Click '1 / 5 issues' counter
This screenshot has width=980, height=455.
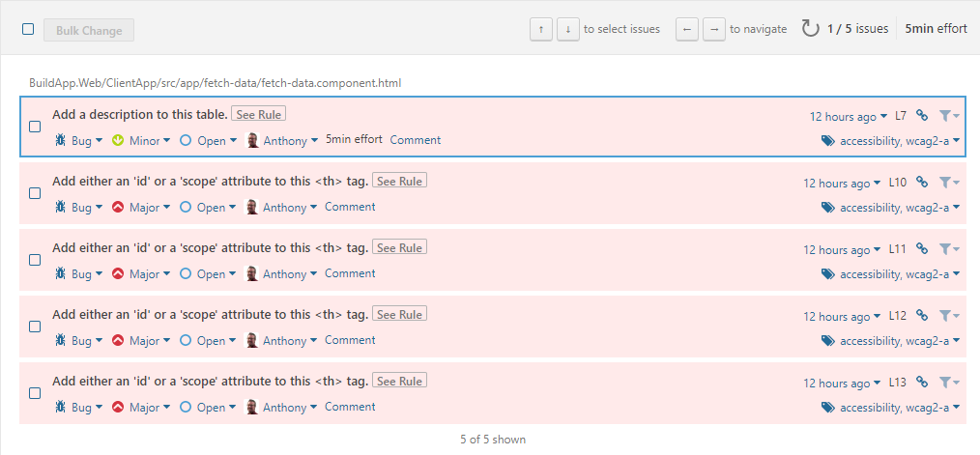pyautogui.click(x=857, y=29)
